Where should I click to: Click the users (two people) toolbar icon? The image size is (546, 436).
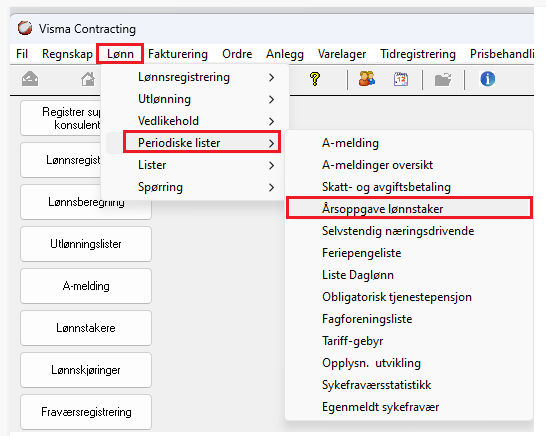(367, 79)
